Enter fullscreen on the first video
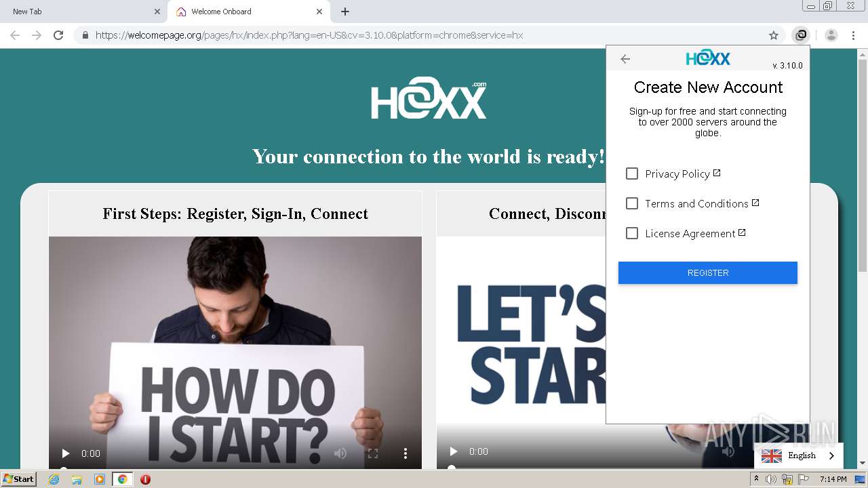This screenshot has height=488, width=868. 373,453
